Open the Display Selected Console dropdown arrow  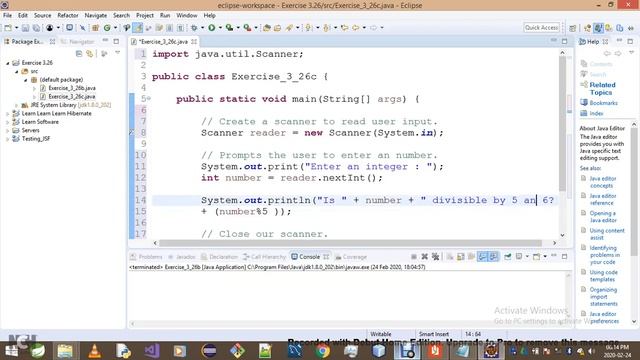pyautogui.click(x=527, y=257)
